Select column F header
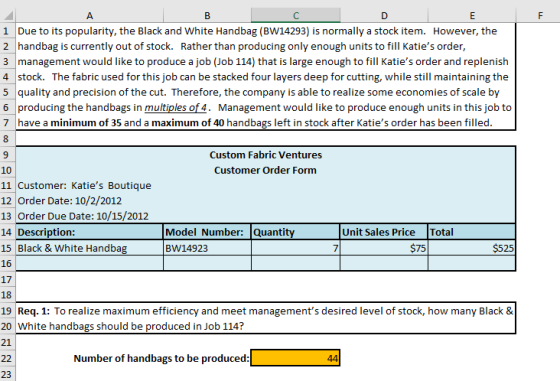Viewport: 560px width, 381px height. tap(540, 15)
